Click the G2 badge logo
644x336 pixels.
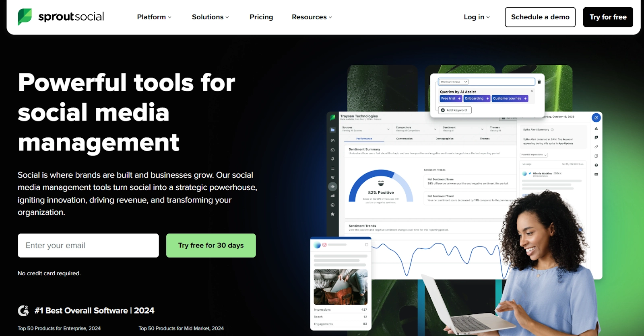pos(23,311)
